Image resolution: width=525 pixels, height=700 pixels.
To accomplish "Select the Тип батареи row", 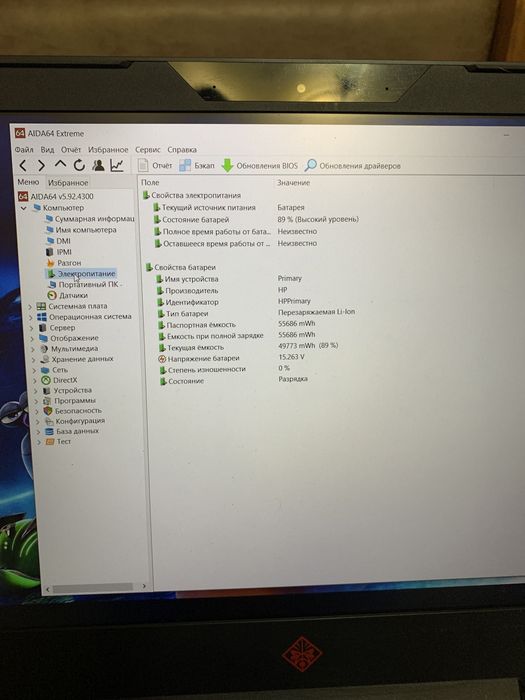I will [257, 313].
